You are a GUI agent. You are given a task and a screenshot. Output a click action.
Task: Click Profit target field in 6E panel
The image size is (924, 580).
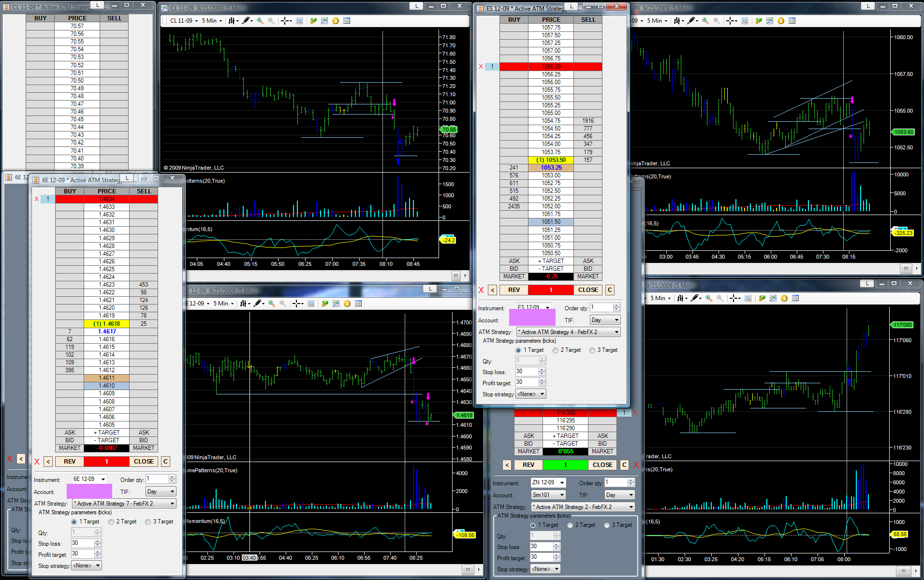point(83,554)
